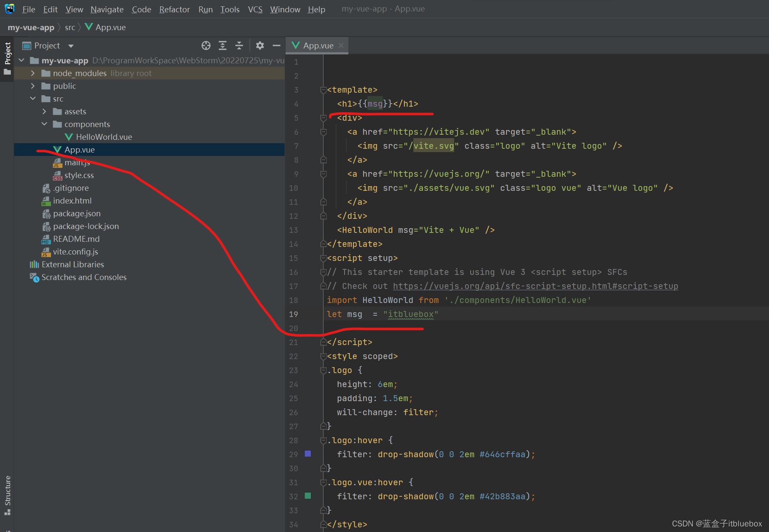Open the File menu
769x532 pixels.
[x=28, y=9]
